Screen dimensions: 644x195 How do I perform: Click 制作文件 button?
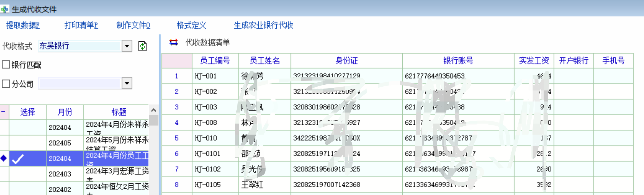coord(133,25)
